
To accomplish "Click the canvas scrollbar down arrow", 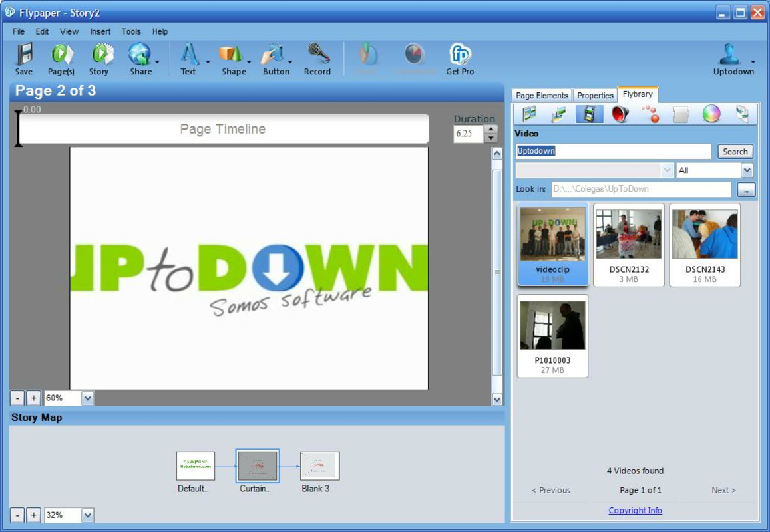I will point(497,400).
